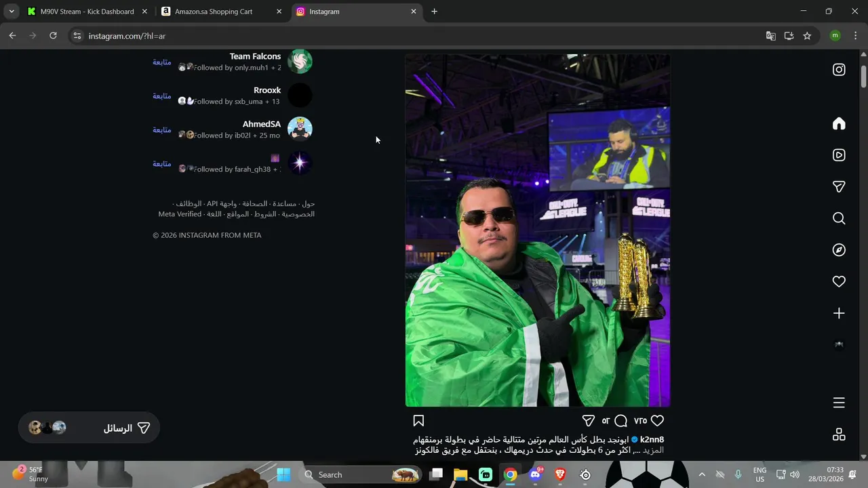Open the Windows Start menu
The image size is (868, 488).
pyautogui.click(x=283, y=474)
